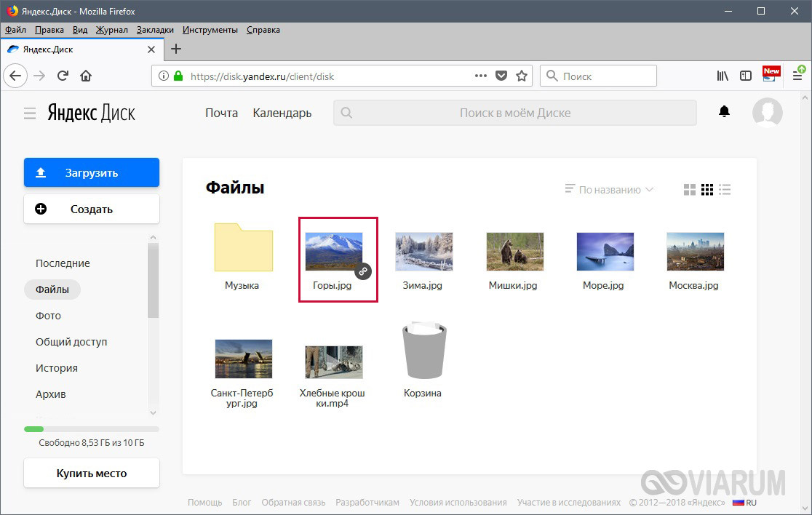Open the Почта link
The width and height of the screenshot is (812, 515).
coord(222,113)
